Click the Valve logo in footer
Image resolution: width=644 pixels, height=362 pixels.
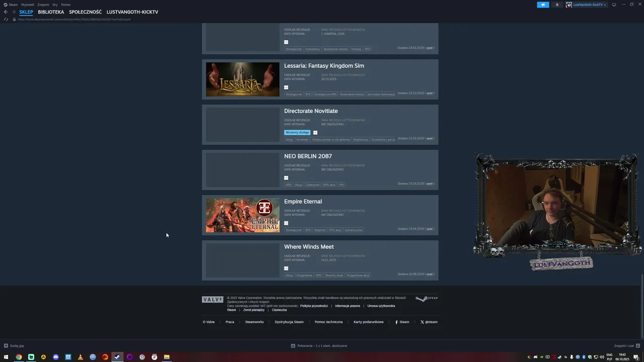pyautogui.click(x=212, y=299)
